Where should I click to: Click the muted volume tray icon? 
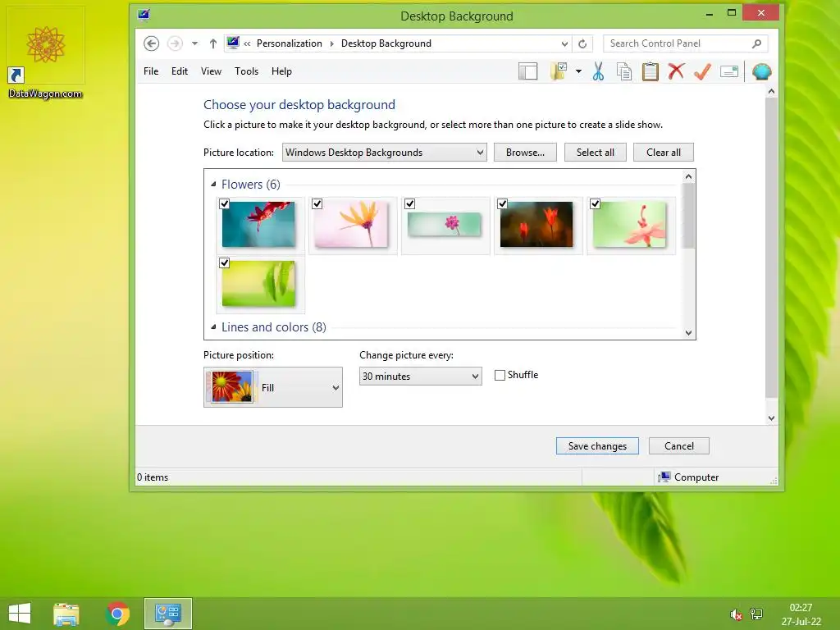point(736,614)
